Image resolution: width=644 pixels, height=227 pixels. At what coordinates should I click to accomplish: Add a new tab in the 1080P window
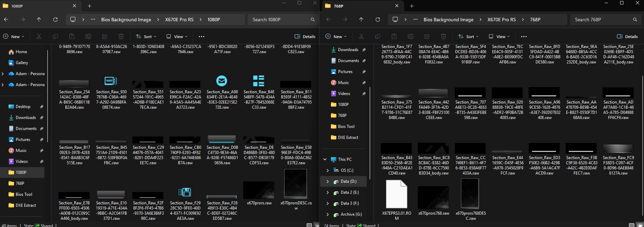(x=89, y=6)
